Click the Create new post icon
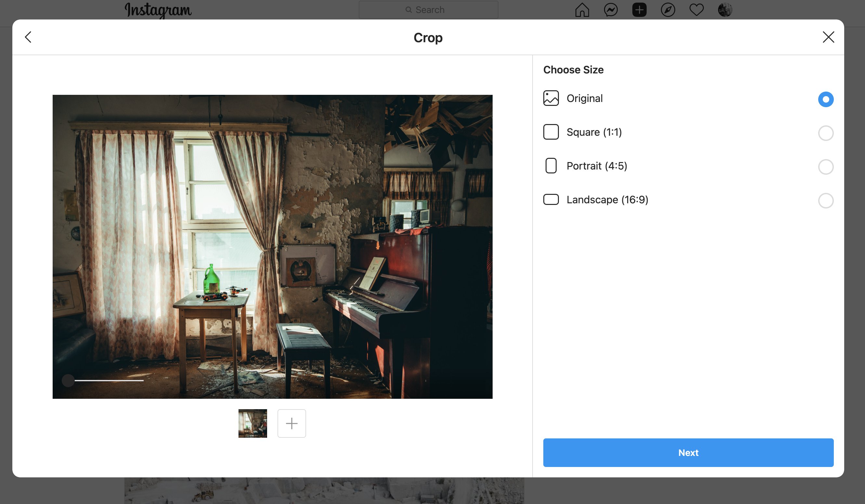865x504 pixels. tap(639, 10)
